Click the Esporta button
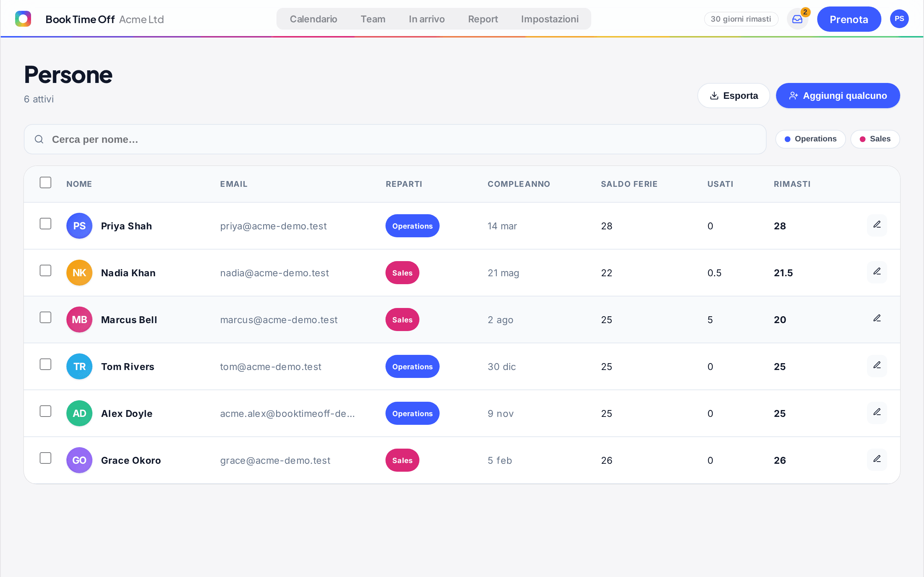 click(733, 96)
